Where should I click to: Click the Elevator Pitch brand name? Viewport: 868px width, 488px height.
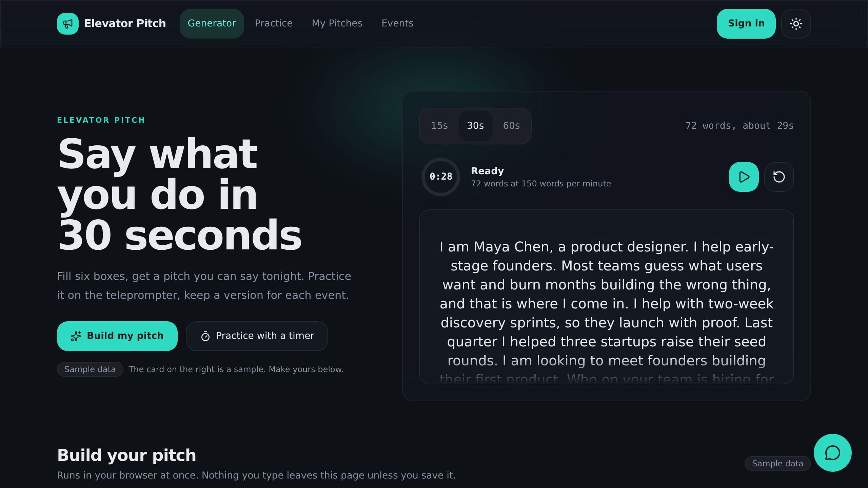tap(125, 23)
